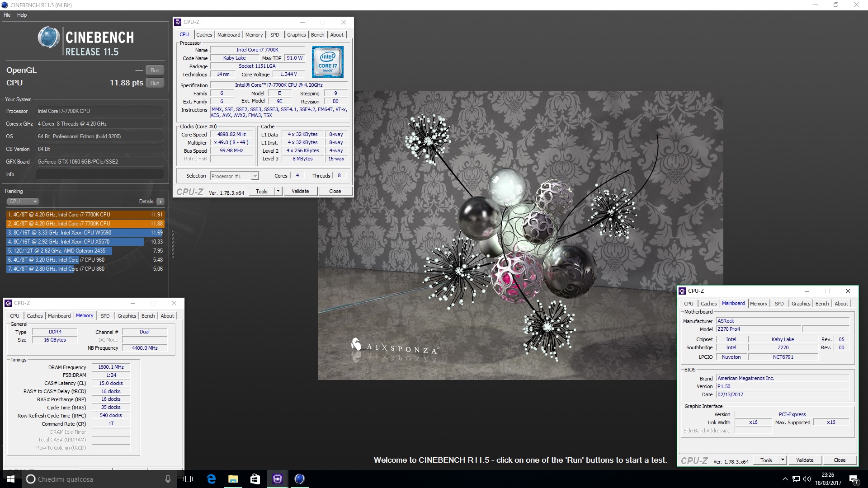Expand Tools dropdown arrow in Mainboard CPU-Z window
The image size is (868, 488).
pos(783,460)
